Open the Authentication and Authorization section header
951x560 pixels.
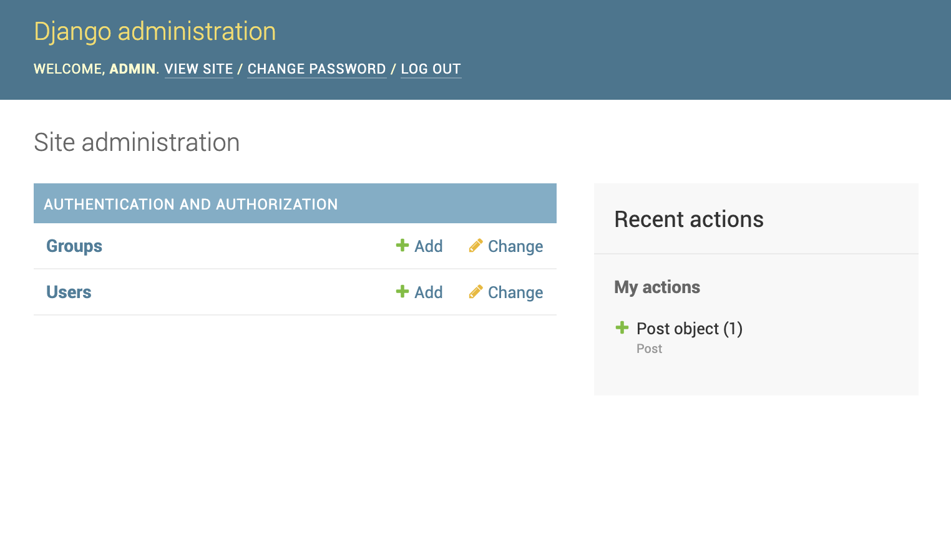click(x=191, y=204)
